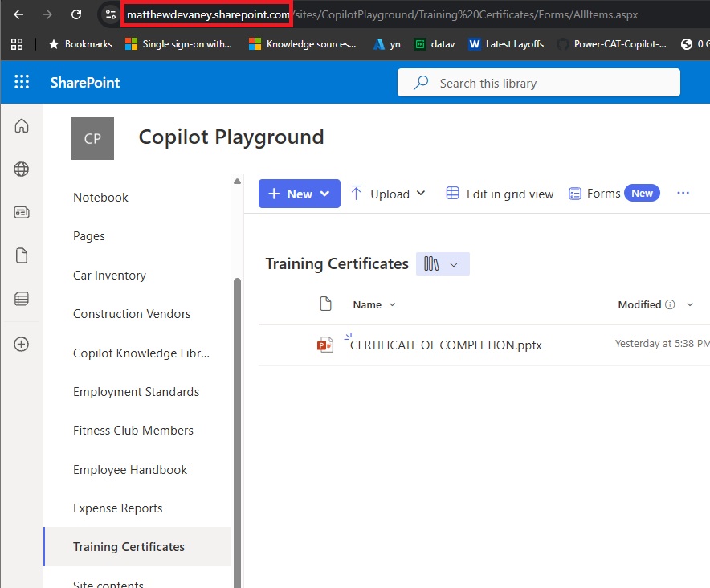Open the Upload dropdown menu
Viewport: 710px width, 588px height.
[x=389, y=194]
